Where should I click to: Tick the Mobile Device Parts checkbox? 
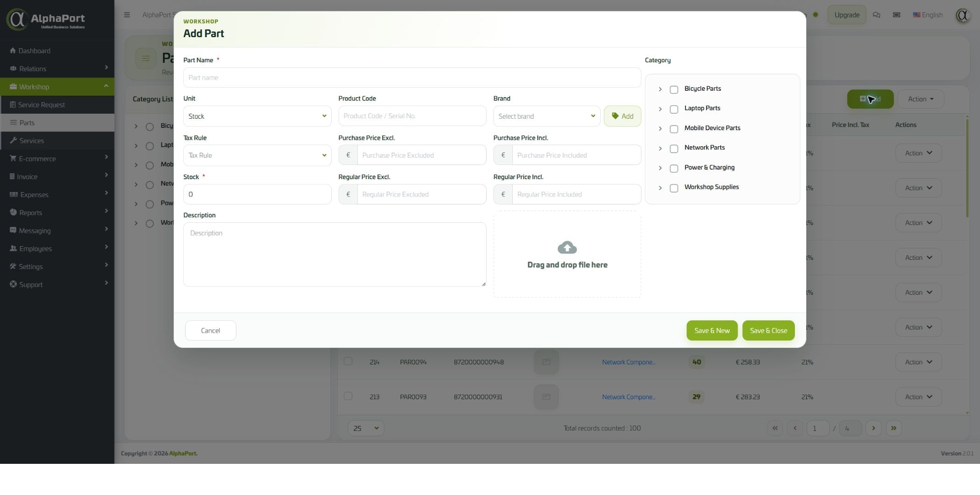coord(674,129)
